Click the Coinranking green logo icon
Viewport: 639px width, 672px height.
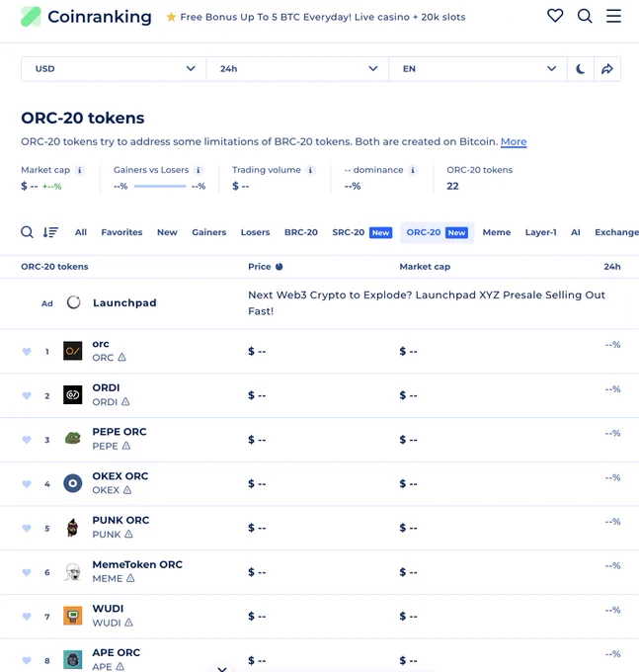[31, 17]
